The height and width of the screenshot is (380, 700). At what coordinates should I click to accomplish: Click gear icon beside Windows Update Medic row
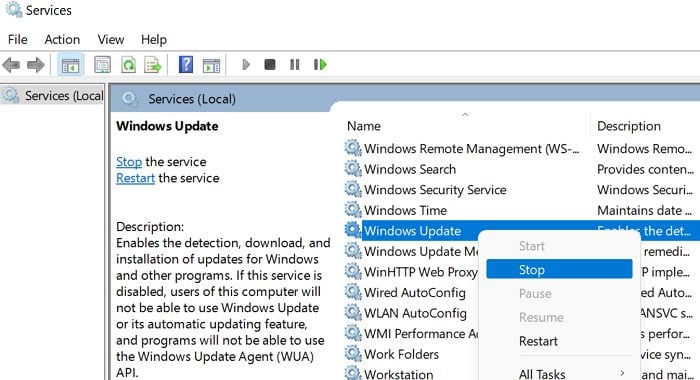(x=353, y=251)
